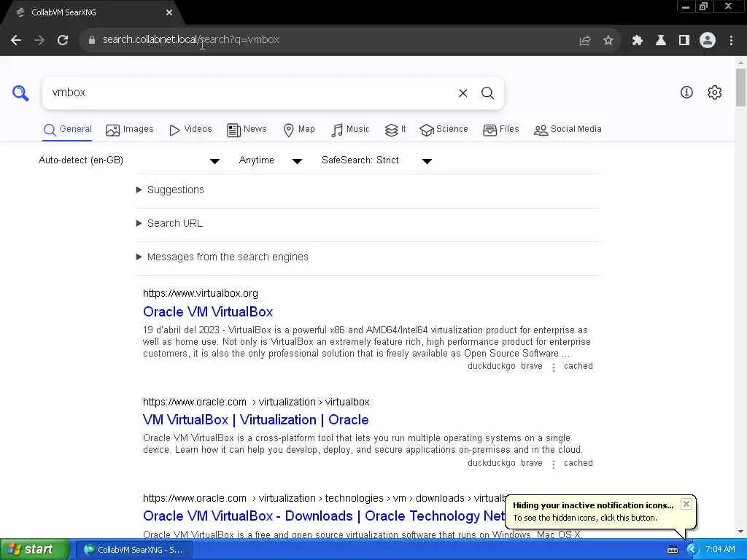Click the 7:04 AM taskbar clock

[720, 550]
